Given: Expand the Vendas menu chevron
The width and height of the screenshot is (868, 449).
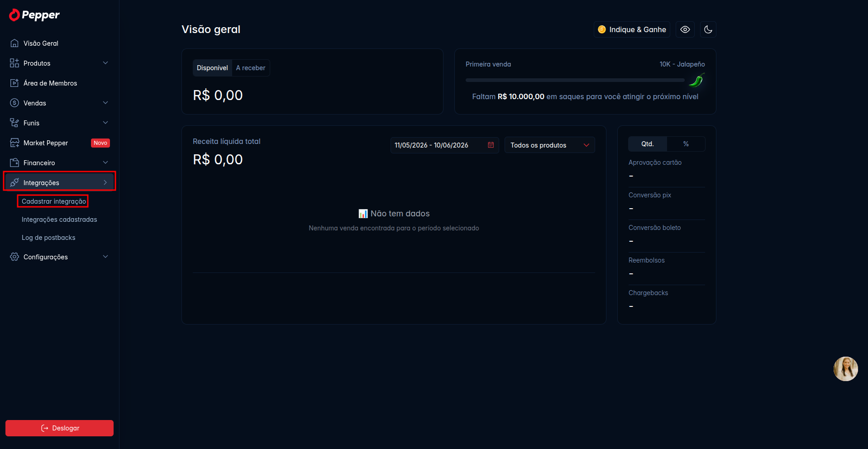Looking at the screenshot, I should tap(105, 103).
